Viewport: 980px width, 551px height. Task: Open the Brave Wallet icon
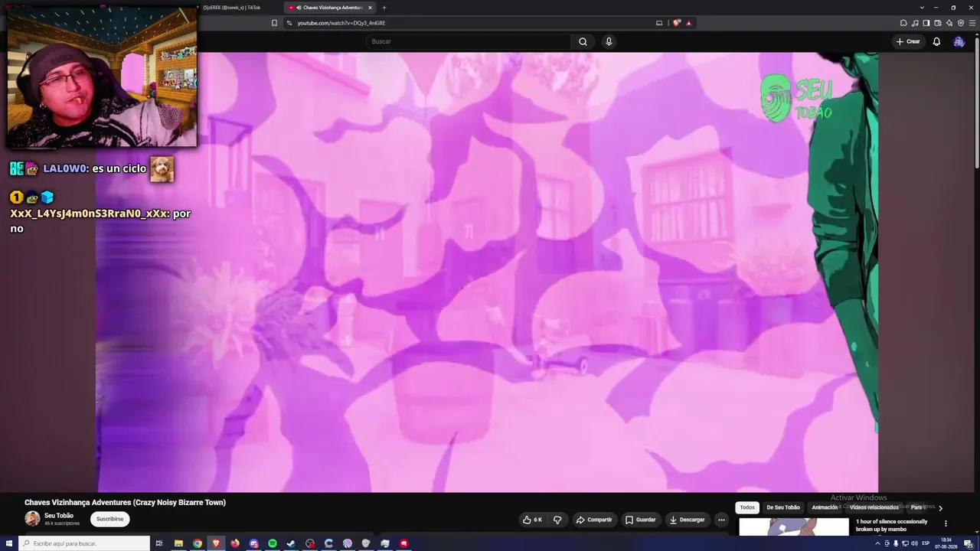point(938,23)
